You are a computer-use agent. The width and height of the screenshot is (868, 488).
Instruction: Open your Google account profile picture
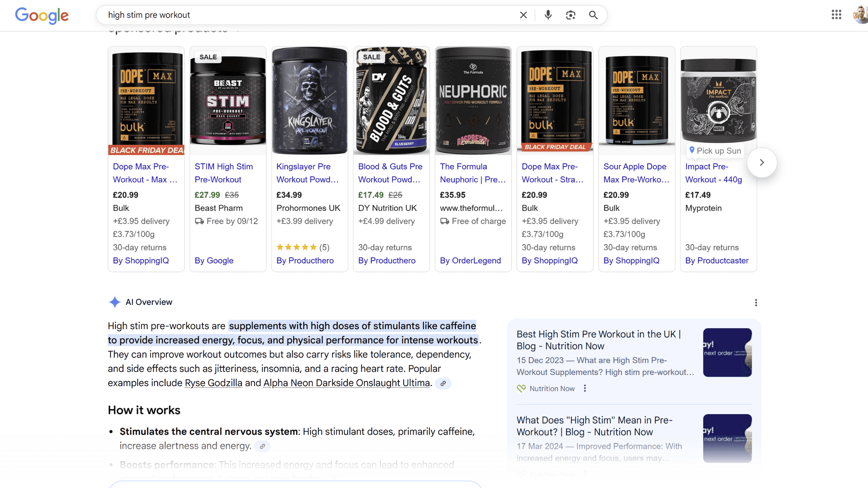(858, 15)
